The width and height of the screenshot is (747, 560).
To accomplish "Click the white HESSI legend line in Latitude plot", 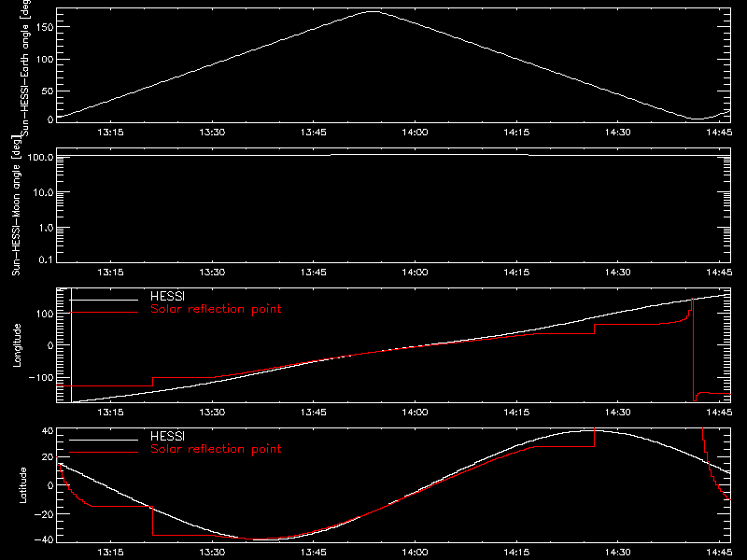I will pos(104,440).
